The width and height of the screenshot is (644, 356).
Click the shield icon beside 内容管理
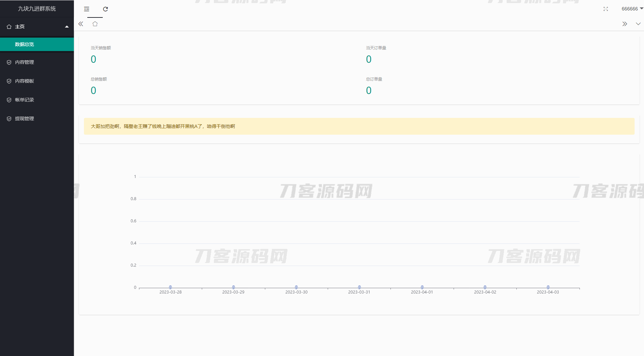pyautogui.click(x=9, y=62)
